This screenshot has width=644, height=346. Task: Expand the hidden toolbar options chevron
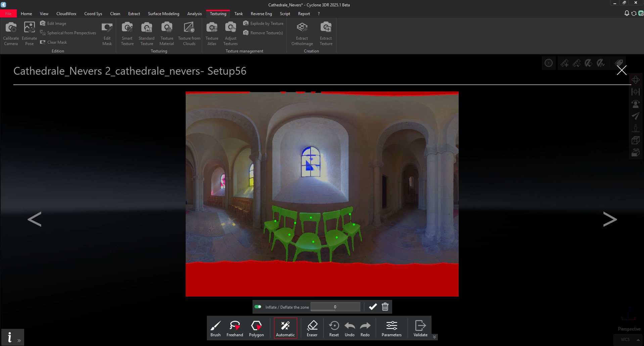[434, 337]
